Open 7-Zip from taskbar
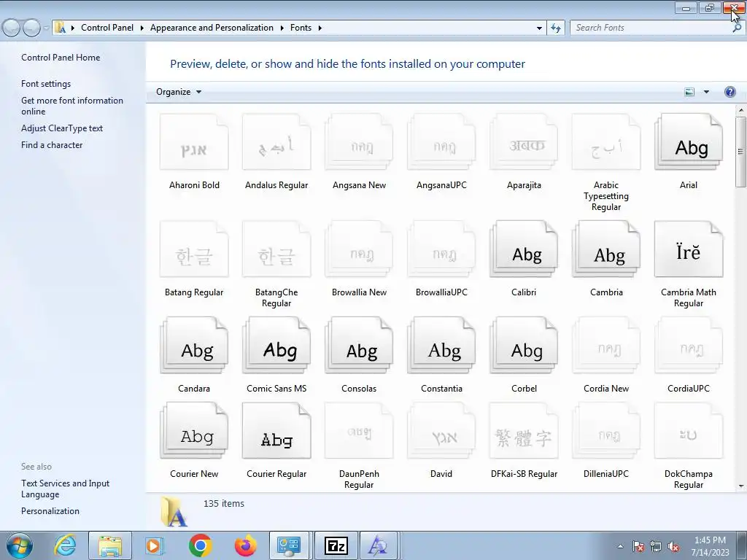The width and height of the screenshot is (747, 560). tap(336, 545)
